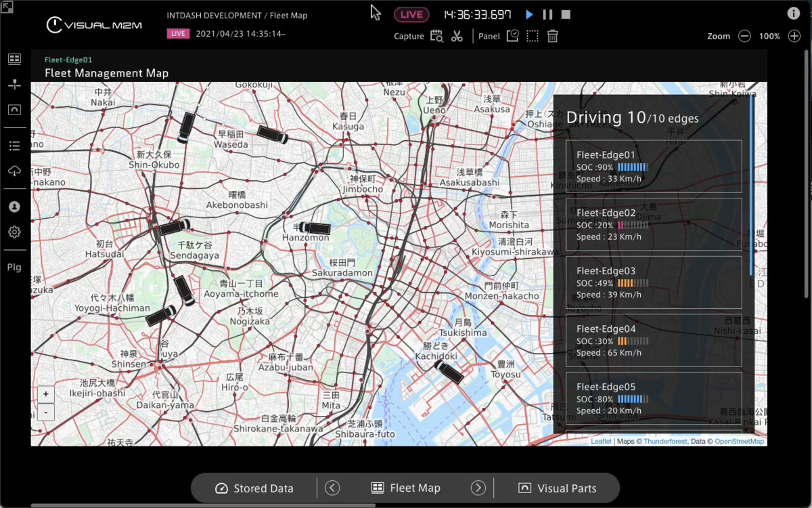Open the Visual Parts tab

(558, 488)
